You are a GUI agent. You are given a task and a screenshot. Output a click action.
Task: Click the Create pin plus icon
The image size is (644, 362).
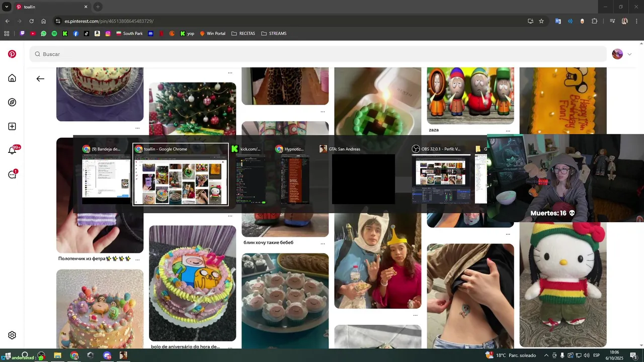[12, 126]
